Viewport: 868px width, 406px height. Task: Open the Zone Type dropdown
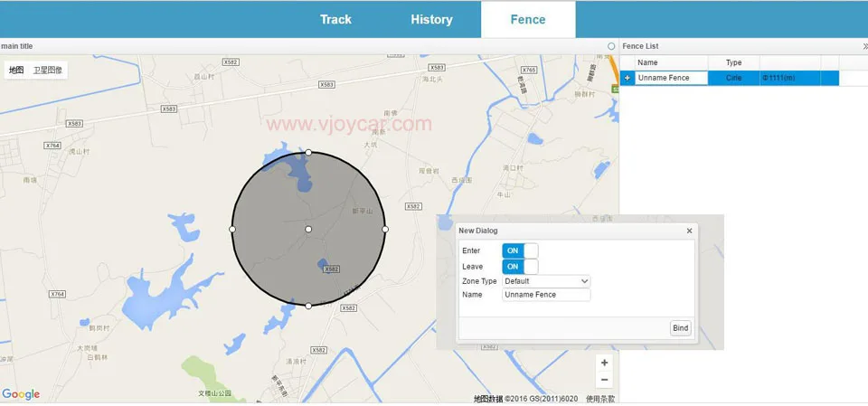546,281
